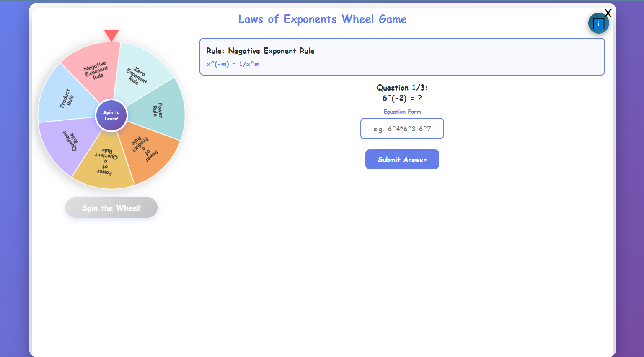Click the rule description panel
The width and height of the screenshot is (644, 357).
[x=402, y=57]
